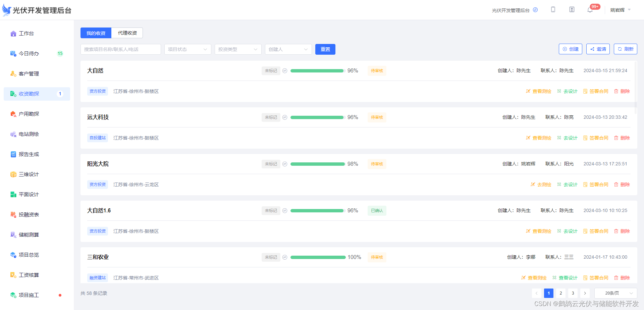
Task: Open 项目施工 in the sidebar
Action: [x=37, y=295]
